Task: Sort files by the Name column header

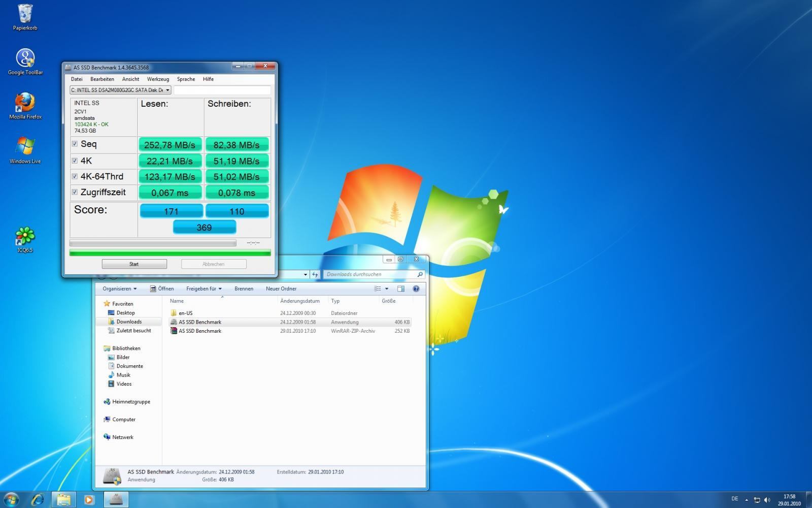Action: (x=222, y=301)
